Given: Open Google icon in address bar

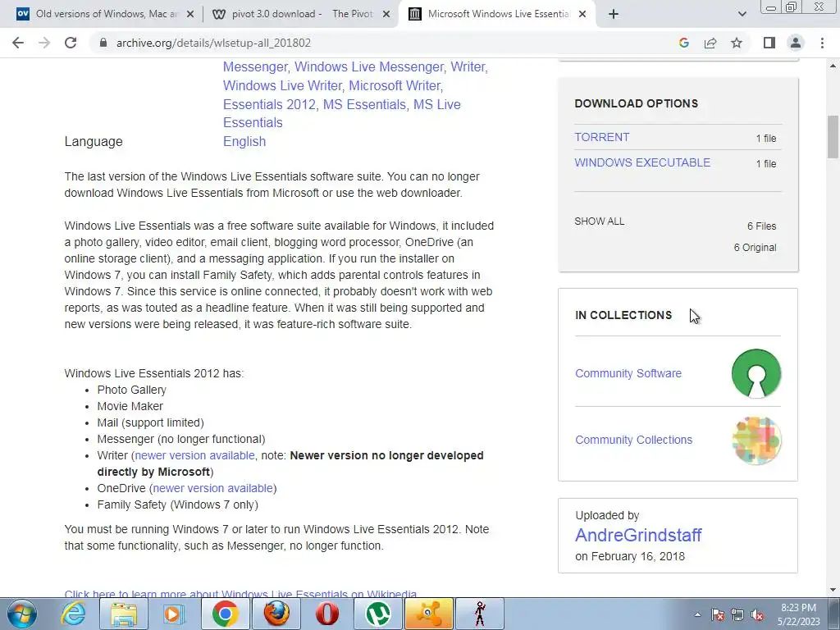Looking at the screenshot, I should click(x=683, y=43).
